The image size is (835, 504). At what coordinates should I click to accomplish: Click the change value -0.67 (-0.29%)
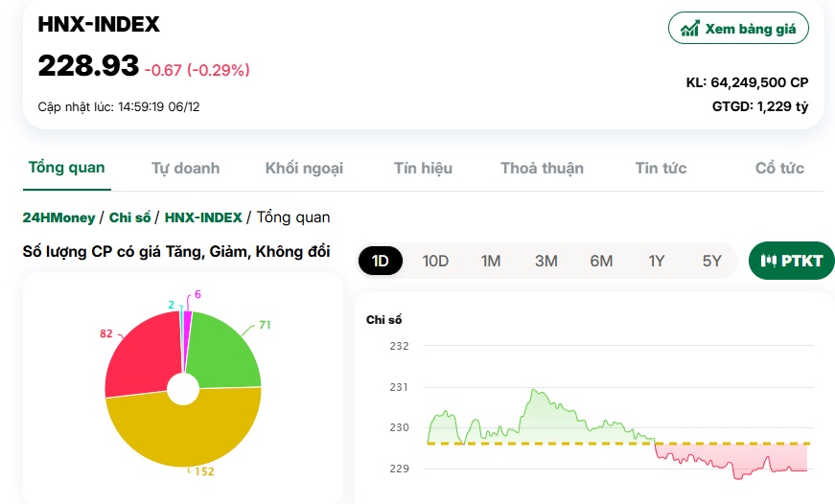click(x=197, y=70)
